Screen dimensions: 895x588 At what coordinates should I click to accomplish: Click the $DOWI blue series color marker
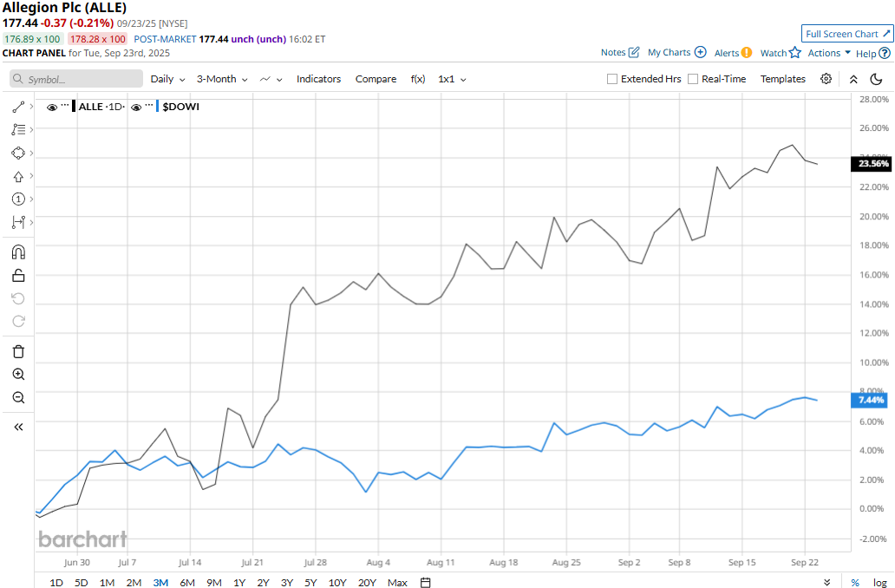tap(158, 106)
